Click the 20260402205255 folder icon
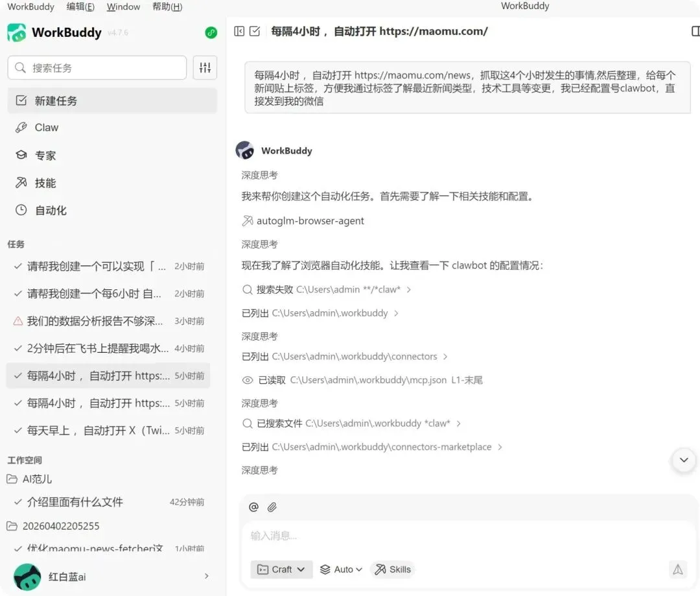 pos(12,526)
